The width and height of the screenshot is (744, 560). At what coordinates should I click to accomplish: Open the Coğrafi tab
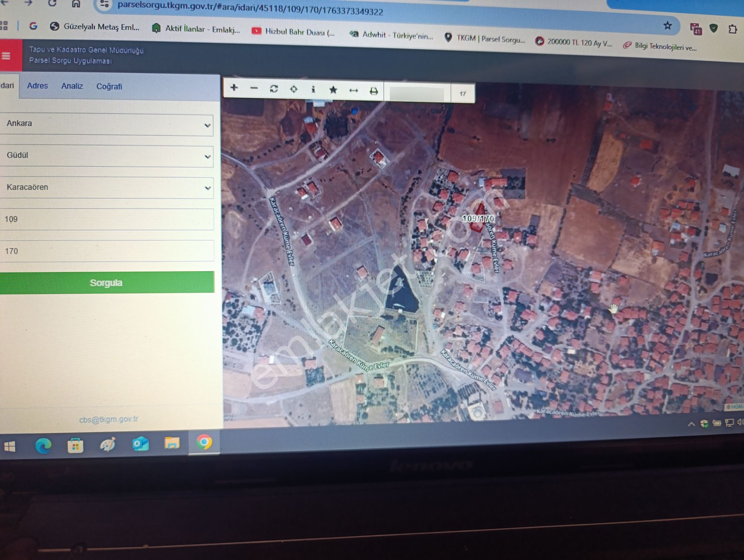point(109,86)
